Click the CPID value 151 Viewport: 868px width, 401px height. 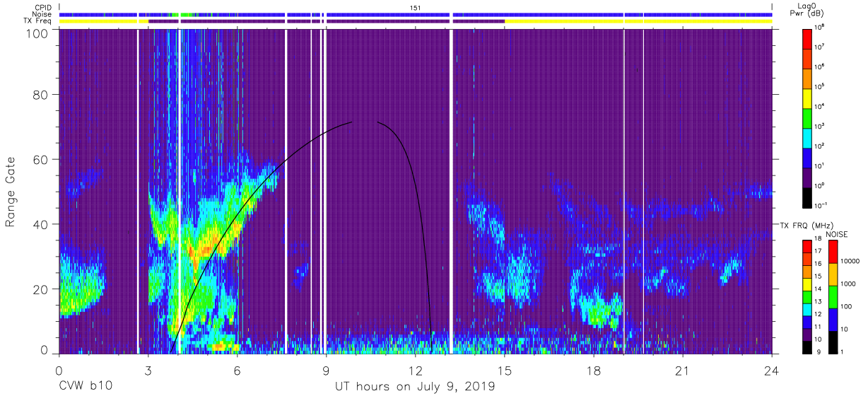pos(416,7)
